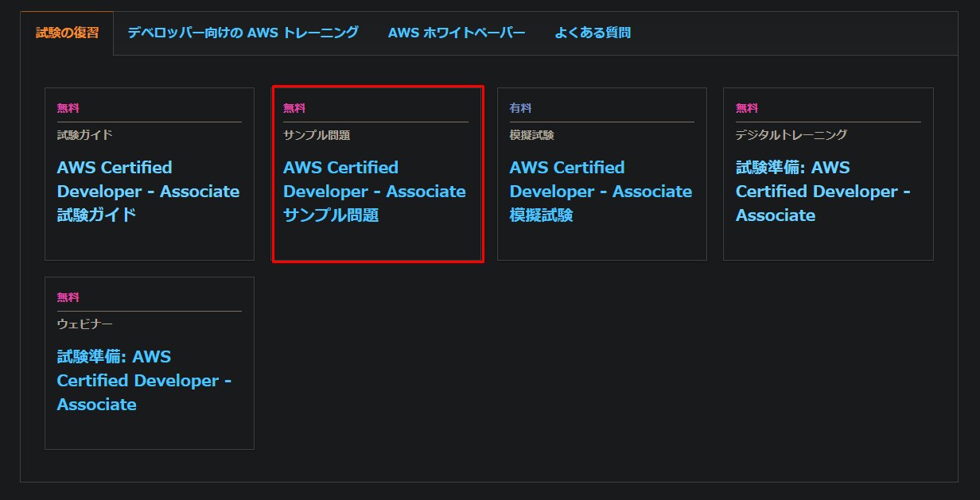Image resolution: width=980 pixels, height=500 pixels.
Task: Click the サンプル問題 category text
Action: [x=317, y=135]
